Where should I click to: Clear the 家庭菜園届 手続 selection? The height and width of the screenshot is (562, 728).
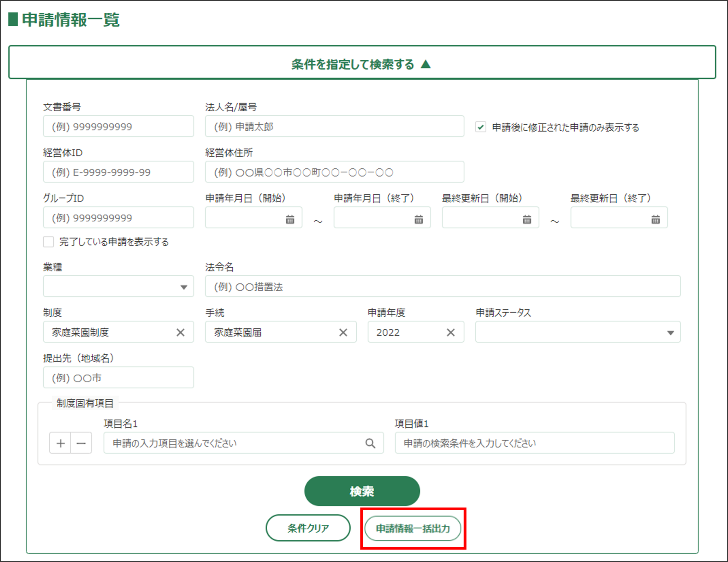coord(343,332)
